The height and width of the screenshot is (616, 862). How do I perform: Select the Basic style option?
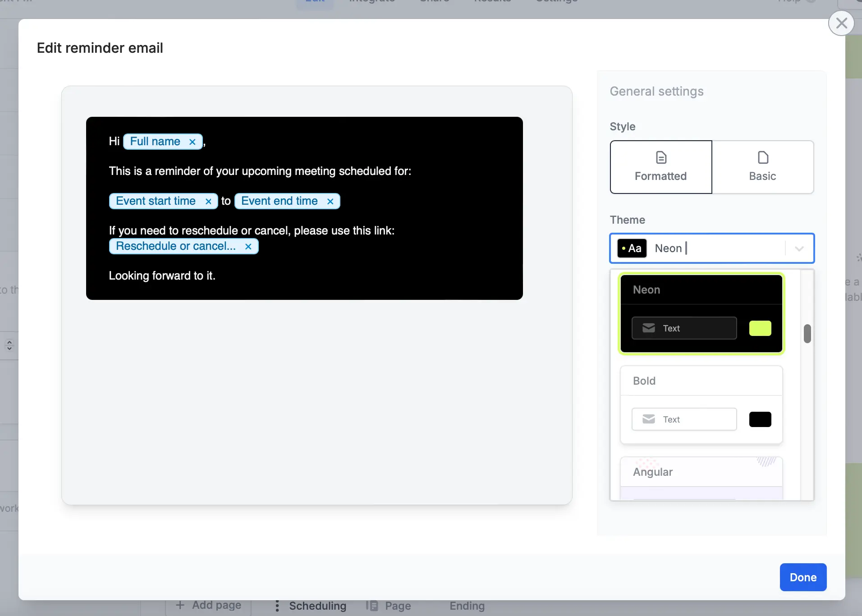pyautogui.click(x=763, y=167)
